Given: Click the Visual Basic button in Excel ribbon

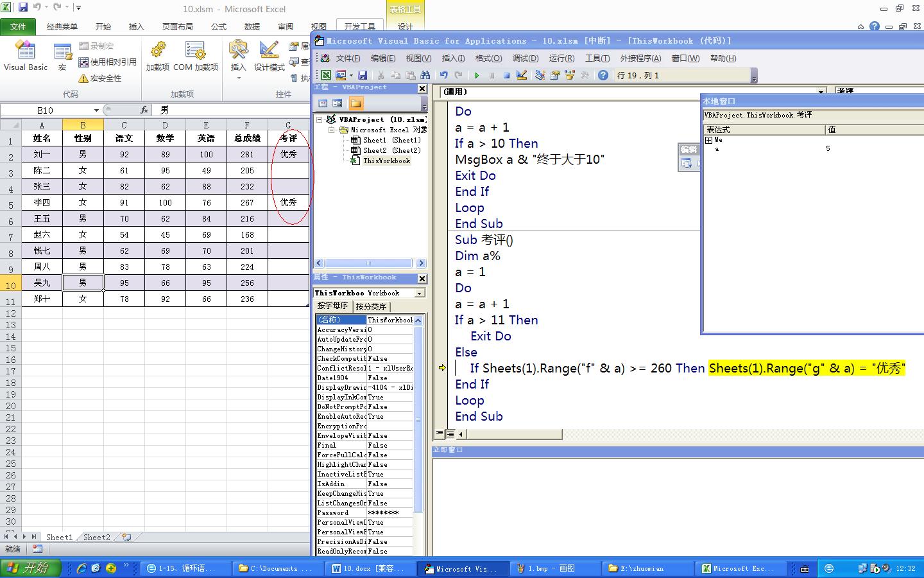Looking at the screenshot, I should [x=26, y=57].
